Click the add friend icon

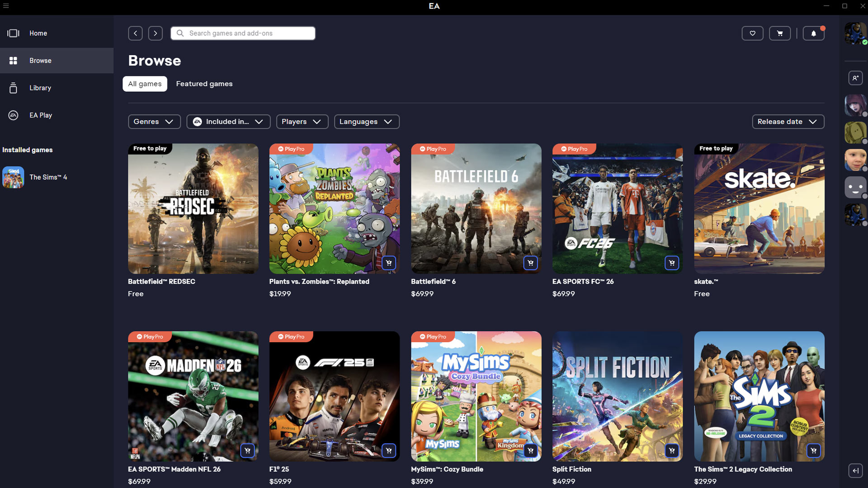[855, 78]
